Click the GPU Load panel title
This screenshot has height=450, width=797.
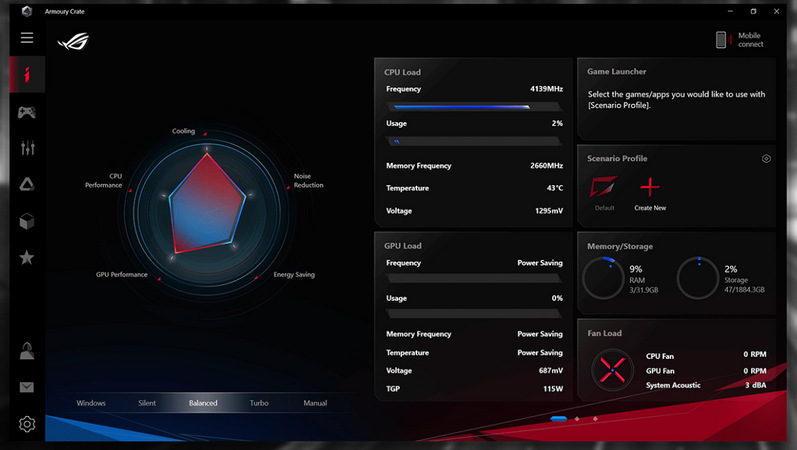pos(403,246)
